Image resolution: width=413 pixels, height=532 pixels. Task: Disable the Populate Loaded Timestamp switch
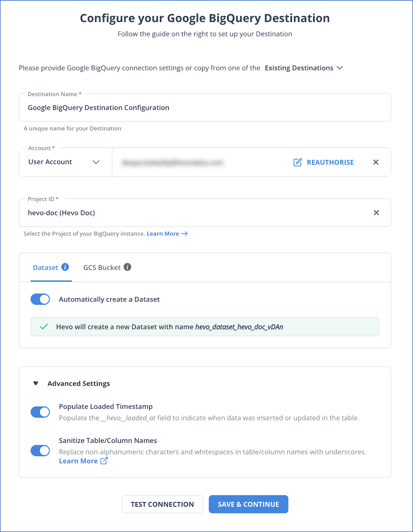[x=40, y=412]
